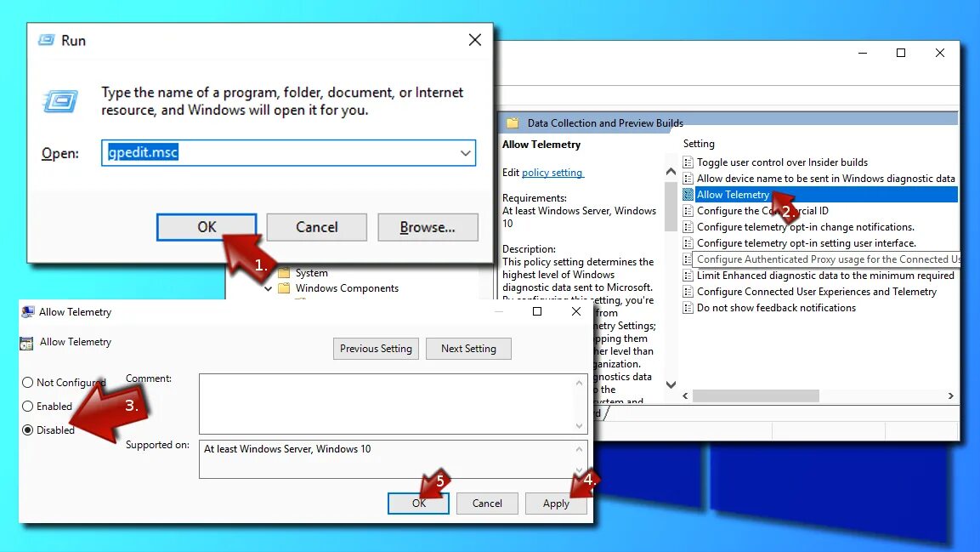Open the policy setting link
This screenshot has height=552, width=980.
(552, 173)
